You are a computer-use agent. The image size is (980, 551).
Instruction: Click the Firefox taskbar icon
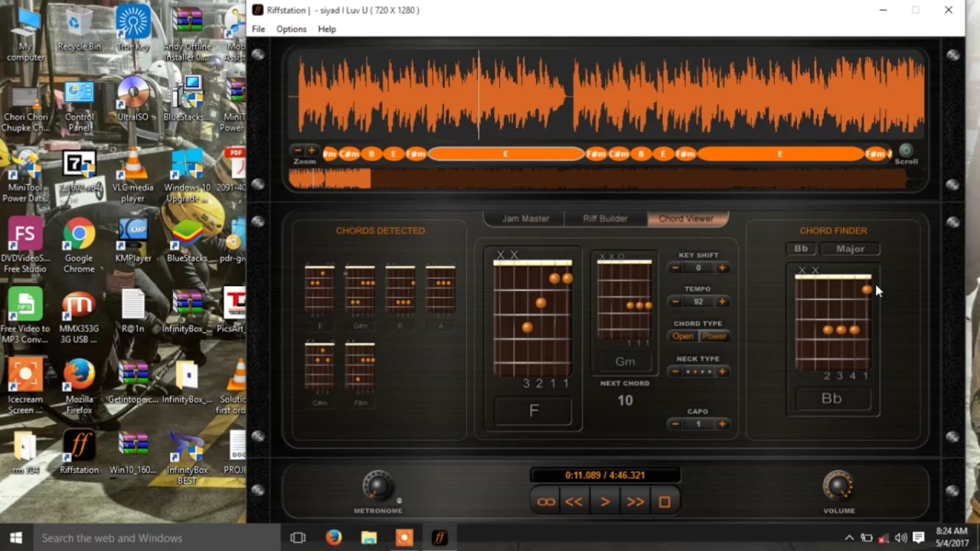pyautogui.click(x=333, y=538)
